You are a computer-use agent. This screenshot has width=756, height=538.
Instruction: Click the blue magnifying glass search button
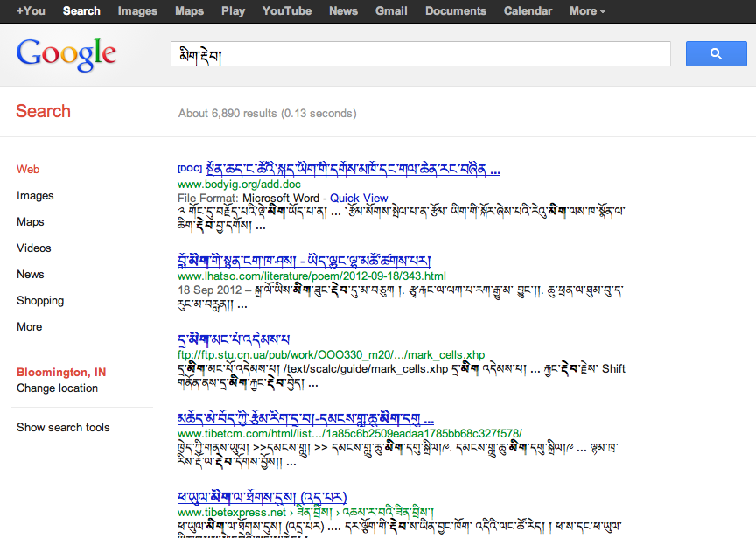coord(716,53)
